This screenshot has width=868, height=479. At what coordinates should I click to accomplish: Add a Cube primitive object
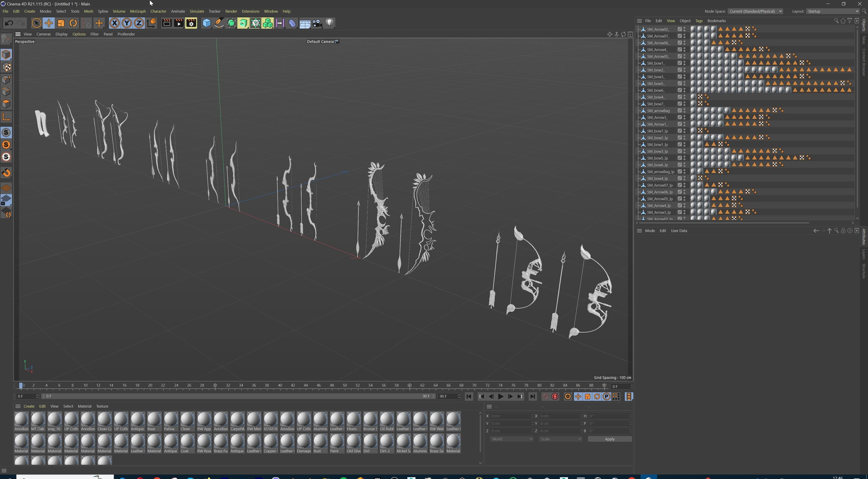click(x=207, y=23)
